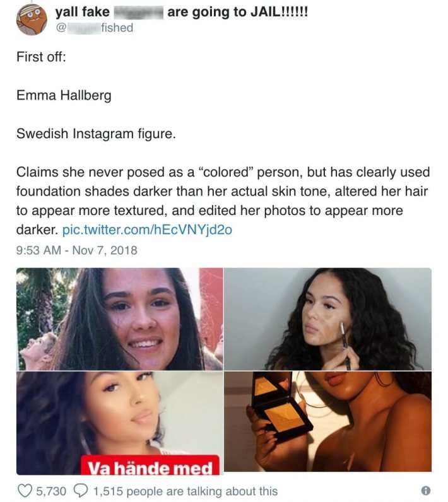This screenshot has height=502, width=448.
Task: Open the pic.twitter.com/hEcVNYjd2o link
Action: (x=147, y=230)
